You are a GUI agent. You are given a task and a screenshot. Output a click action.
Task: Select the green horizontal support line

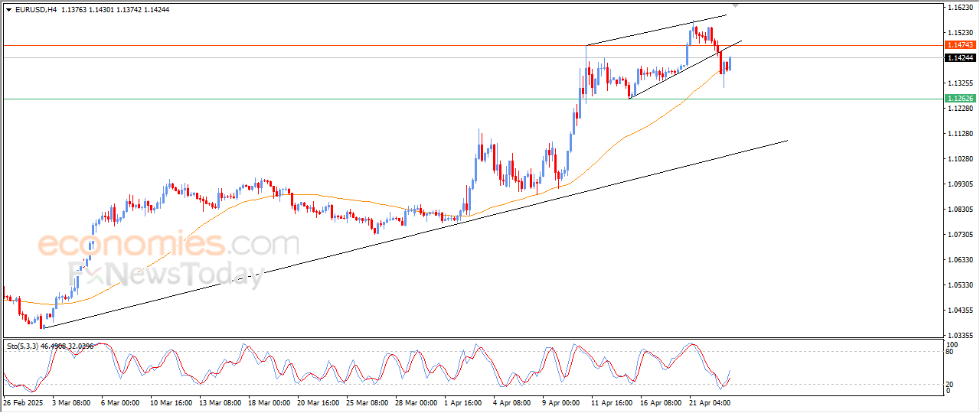tap(306, 99)
